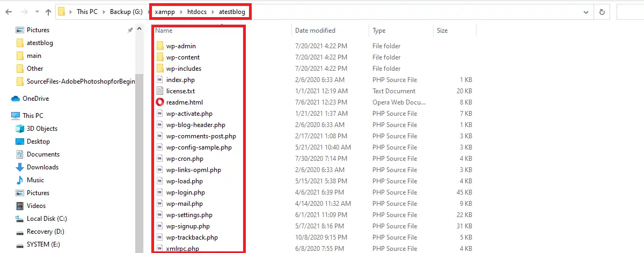Open Desktop in navigation pane
Image resolution: width=644 pixels, height=253 pixels.
38,142
